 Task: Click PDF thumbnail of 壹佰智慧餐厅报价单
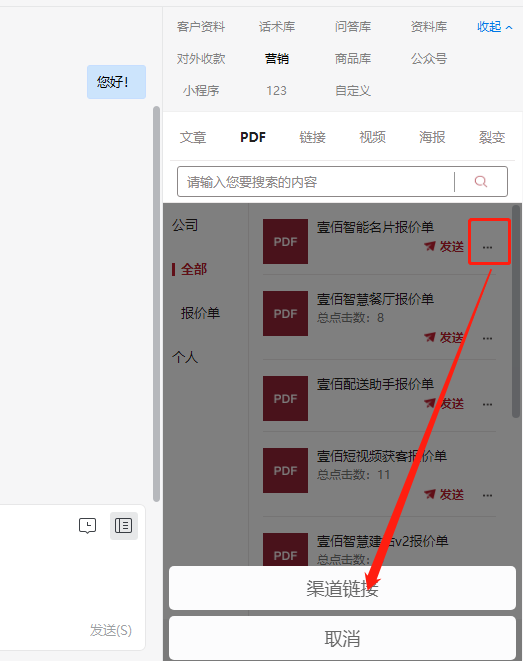click(x=285, y=313)
